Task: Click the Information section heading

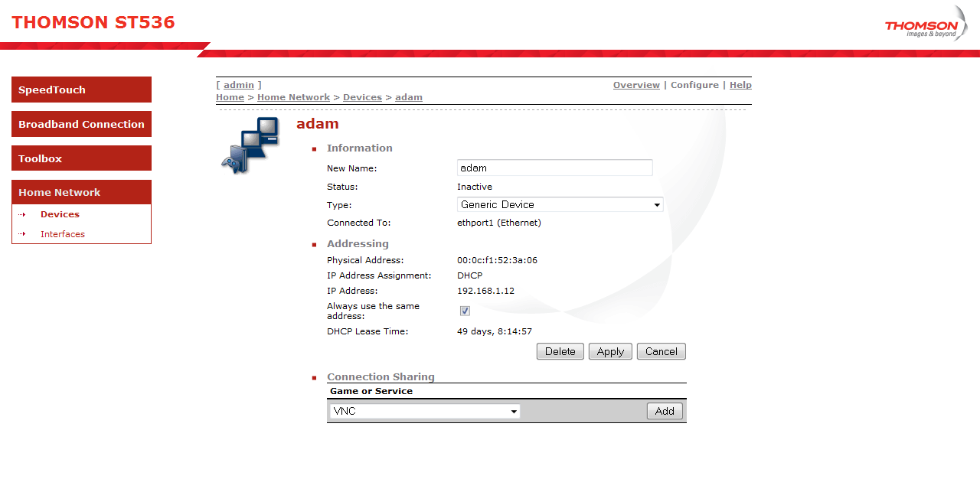Action: pos(360,148)
